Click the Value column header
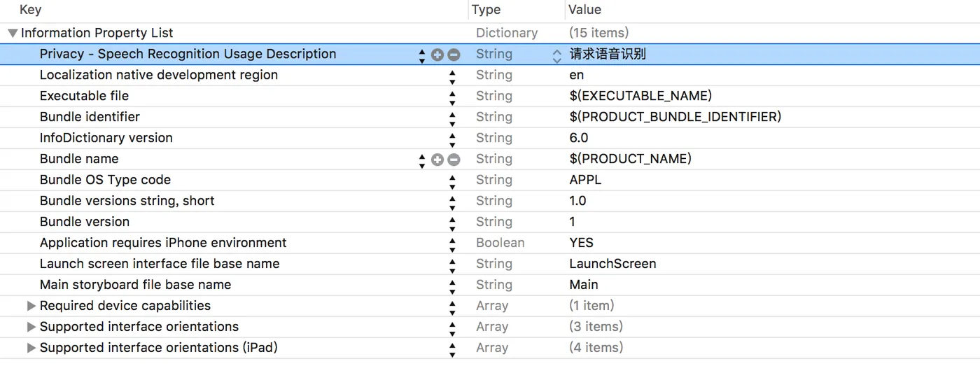The width and height of the screenshot is (980, 373). click(x=584, y=10)
